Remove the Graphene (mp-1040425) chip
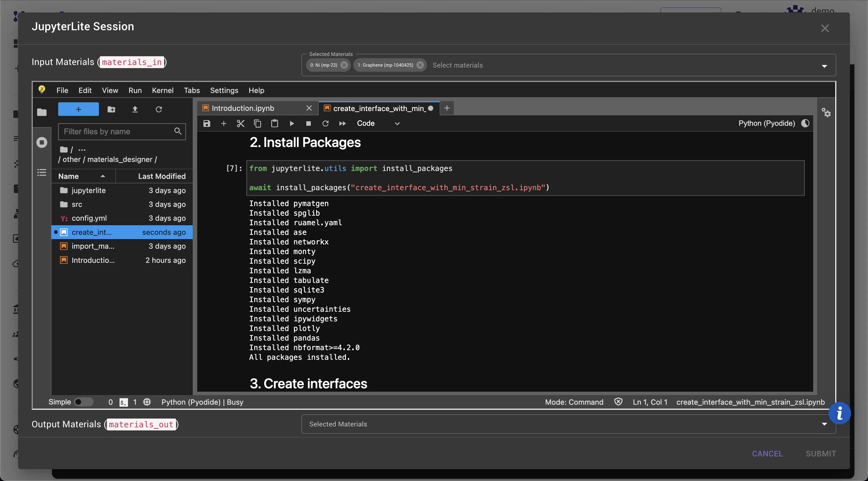Image resolution: width=868 pixels, height=481 pixels. pos(420,65)
